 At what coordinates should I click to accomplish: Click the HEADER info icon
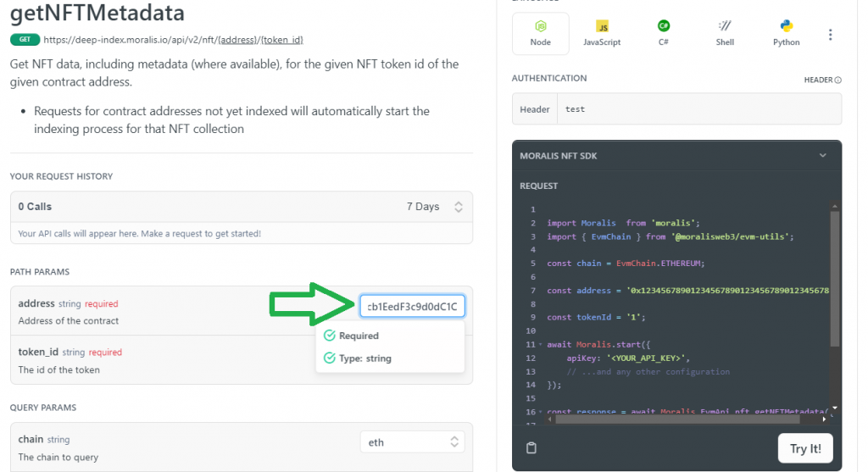point(838,81)
